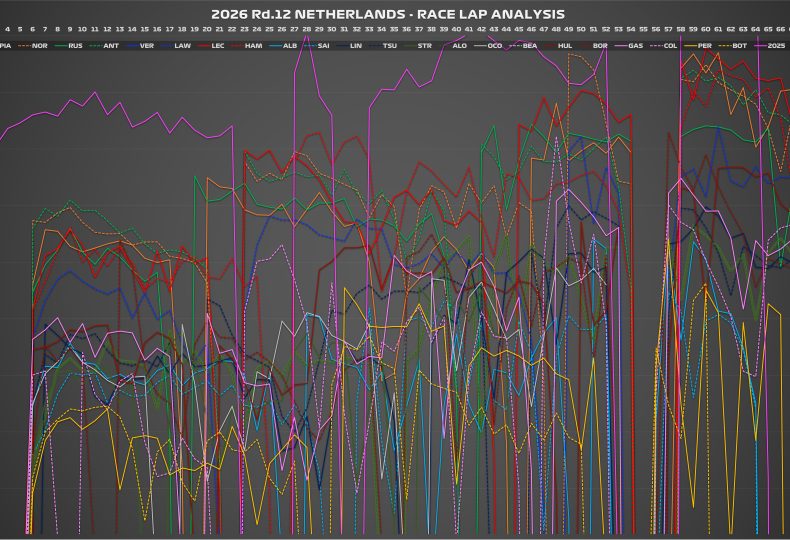The height and width of the screenshot is (540, 790).
Task: Select the LEC legend entry
Action: click(211, 46)
